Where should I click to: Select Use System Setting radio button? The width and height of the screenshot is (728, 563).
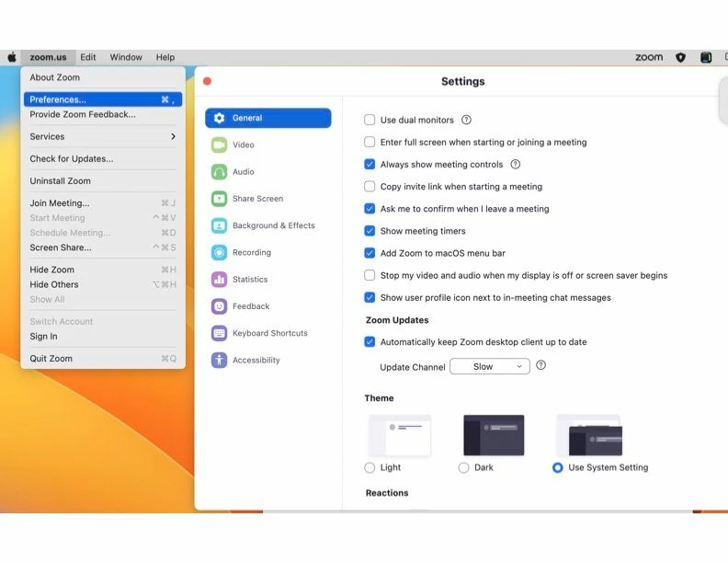[558, 467]
